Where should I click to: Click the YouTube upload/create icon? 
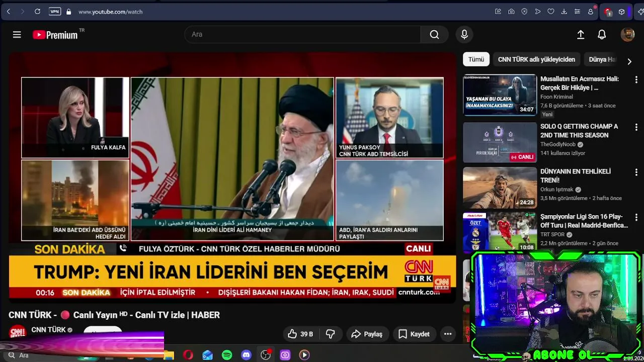pos(581,34)
